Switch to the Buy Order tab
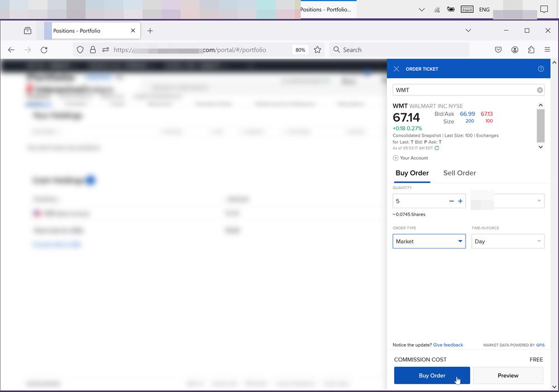This screenshot has height=392, width=559. point(412,173)
